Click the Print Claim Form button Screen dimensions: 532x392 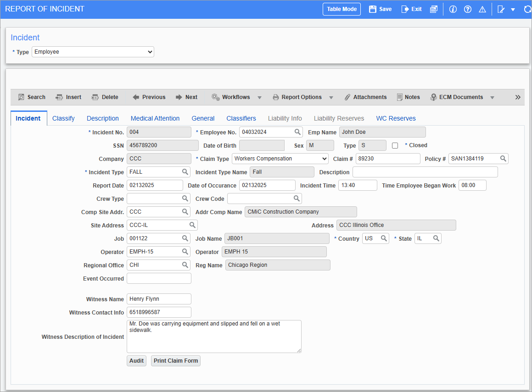click(x=175, y=360)
